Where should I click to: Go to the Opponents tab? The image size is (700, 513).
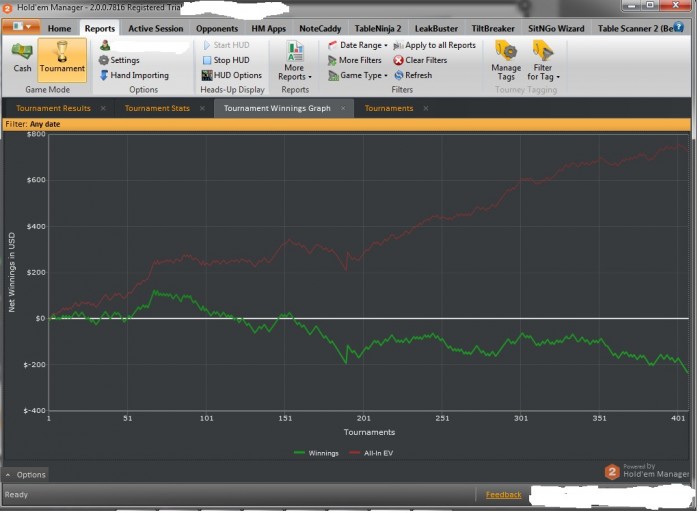[x=217, y=29]
